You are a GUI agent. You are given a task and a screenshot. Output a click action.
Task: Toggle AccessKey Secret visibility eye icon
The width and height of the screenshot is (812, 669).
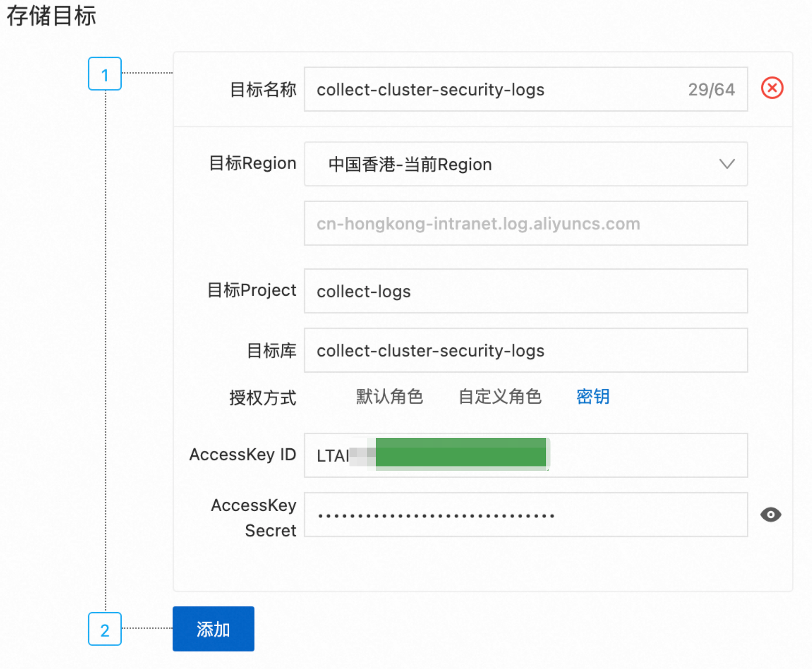[770, 514]
